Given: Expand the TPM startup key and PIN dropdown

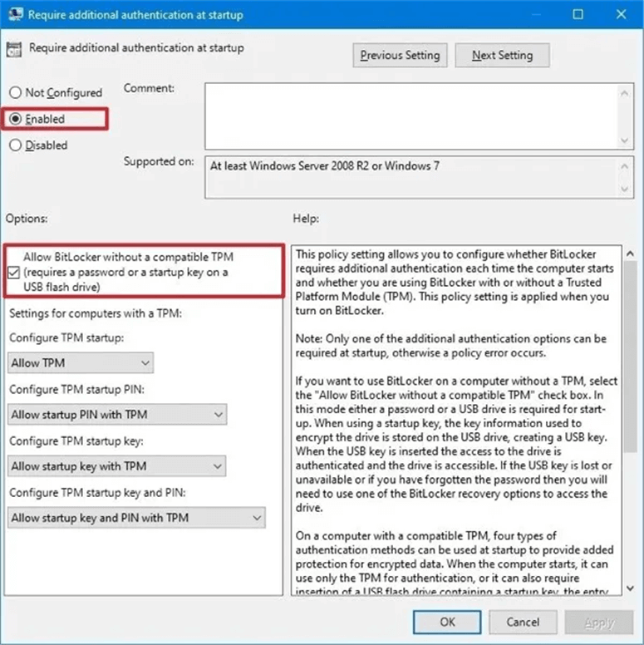Looking at the screenshot, I should [x=136, y=518].
